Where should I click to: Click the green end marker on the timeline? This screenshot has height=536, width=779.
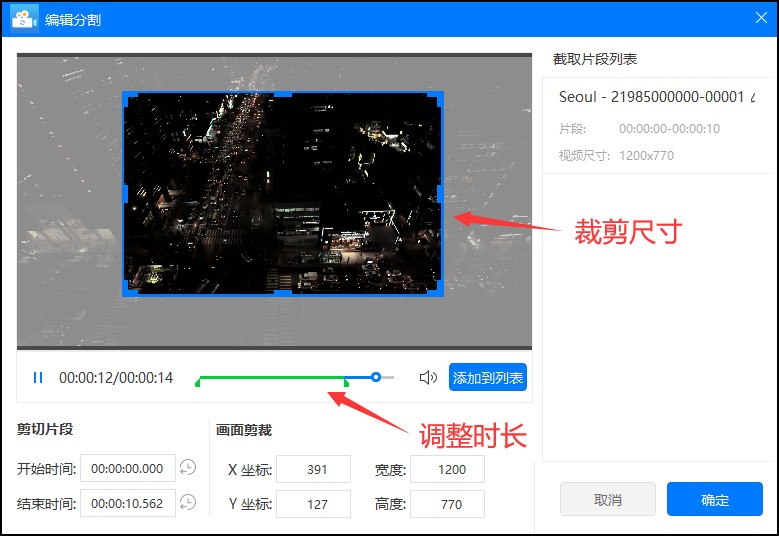click(346, 382)
